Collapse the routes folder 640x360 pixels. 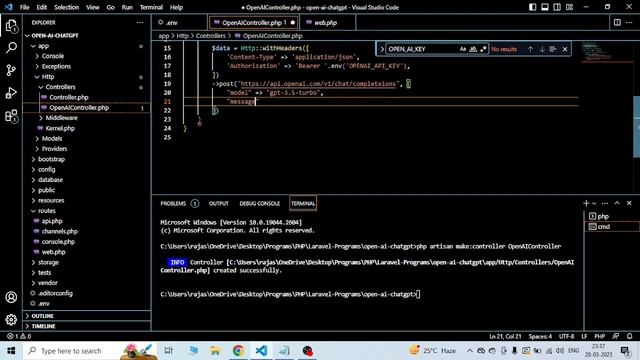click(47, 211)
